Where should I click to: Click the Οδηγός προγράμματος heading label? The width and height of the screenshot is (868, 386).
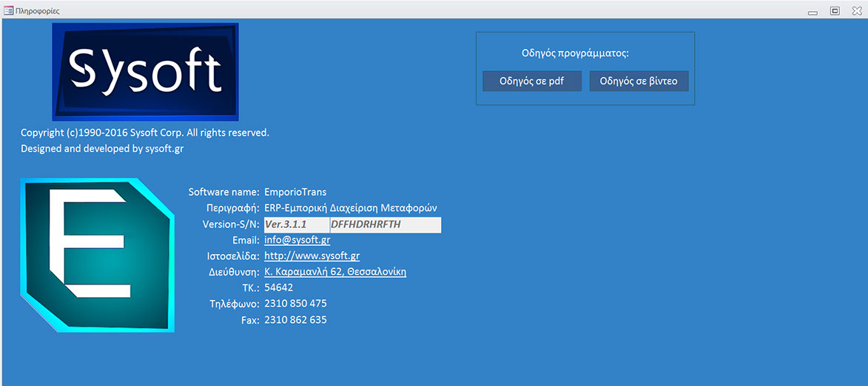575,53
